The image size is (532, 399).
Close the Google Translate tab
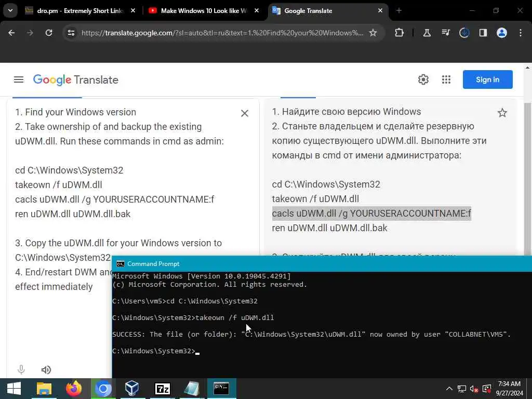(x=380, y=11)
